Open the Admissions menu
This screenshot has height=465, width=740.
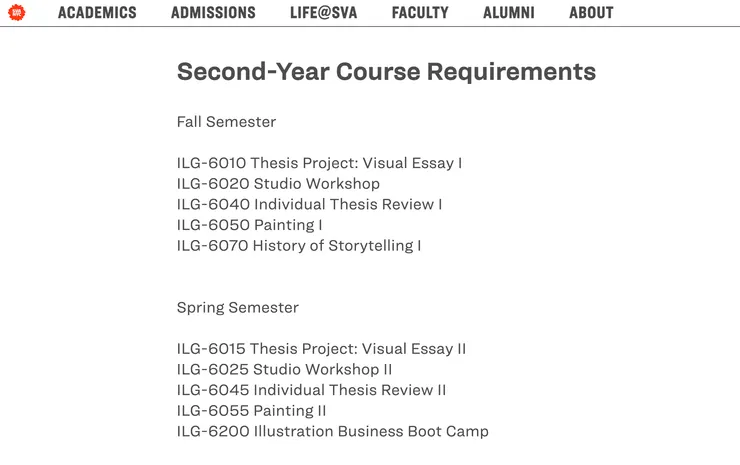[213, 13]
